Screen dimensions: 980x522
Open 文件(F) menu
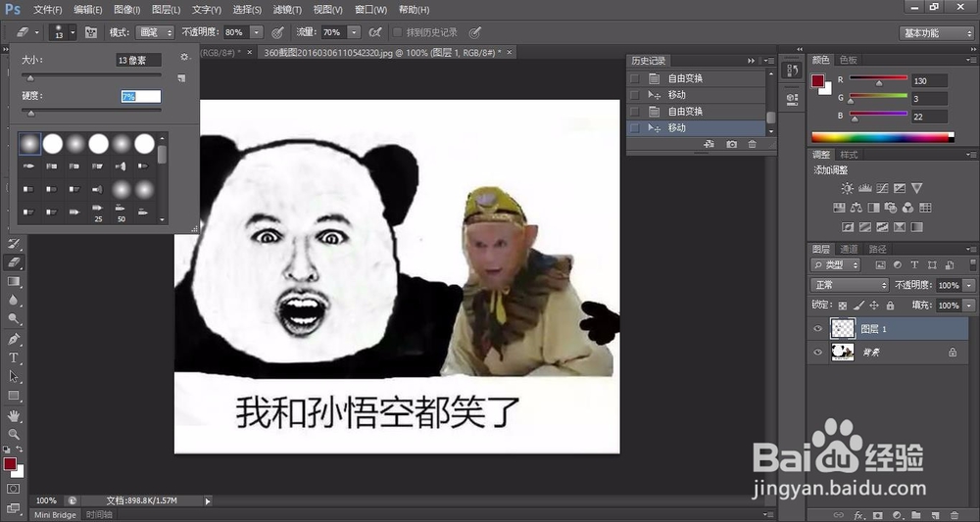click(47, 10)
